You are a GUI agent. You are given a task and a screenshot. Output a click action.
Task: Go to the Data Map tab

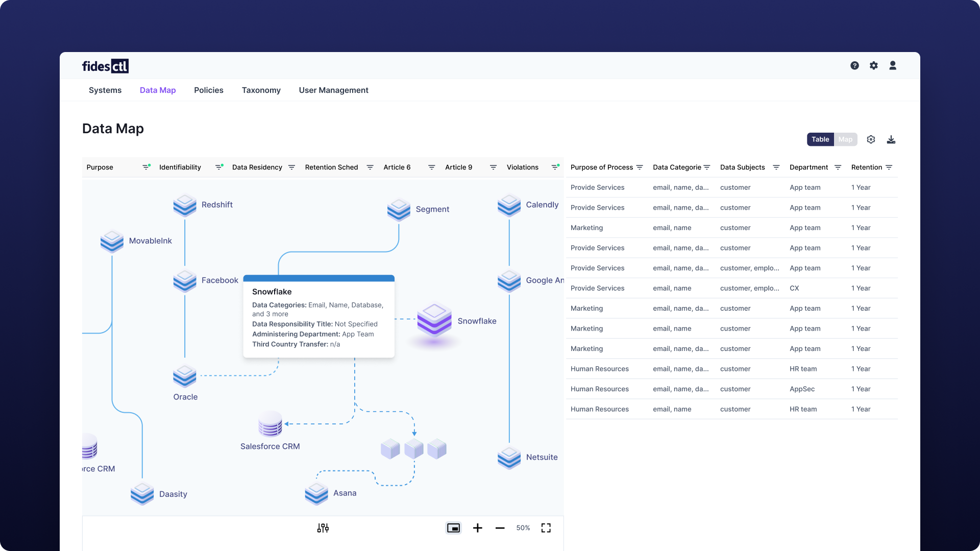[158, 90]
